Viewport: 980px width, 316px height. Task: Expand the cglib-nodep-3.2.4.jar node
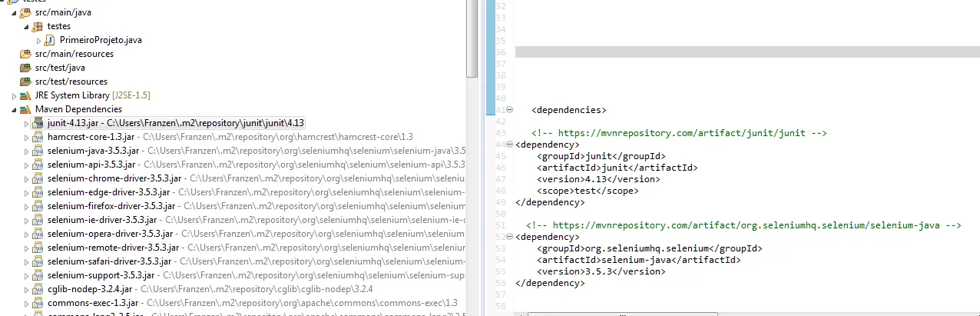26,289
